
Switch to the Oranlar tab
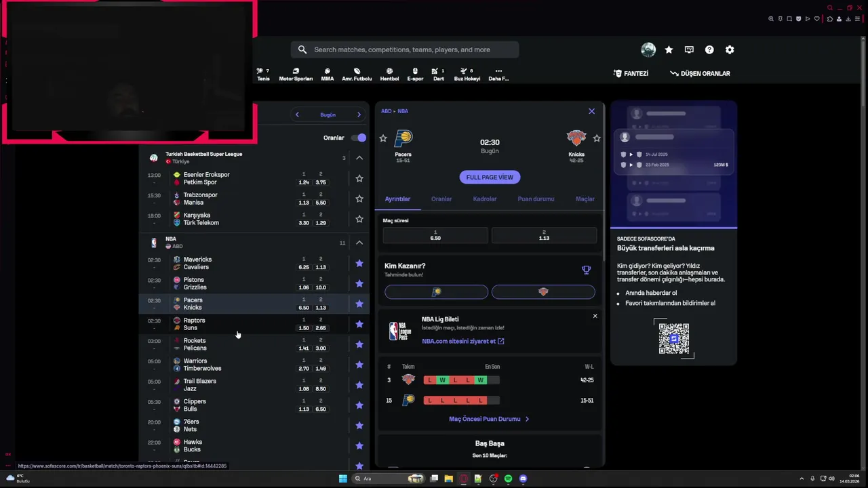coord(441,199)
